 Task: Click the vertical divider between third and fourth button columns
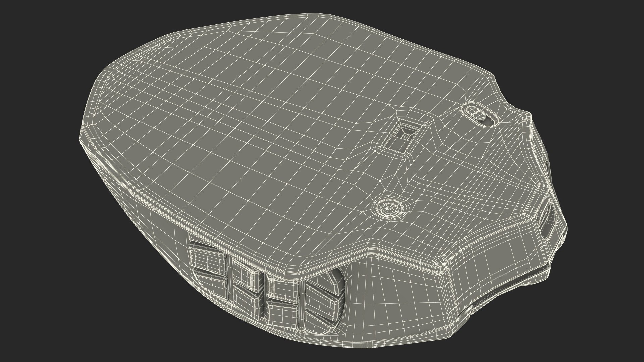point(302,303)
